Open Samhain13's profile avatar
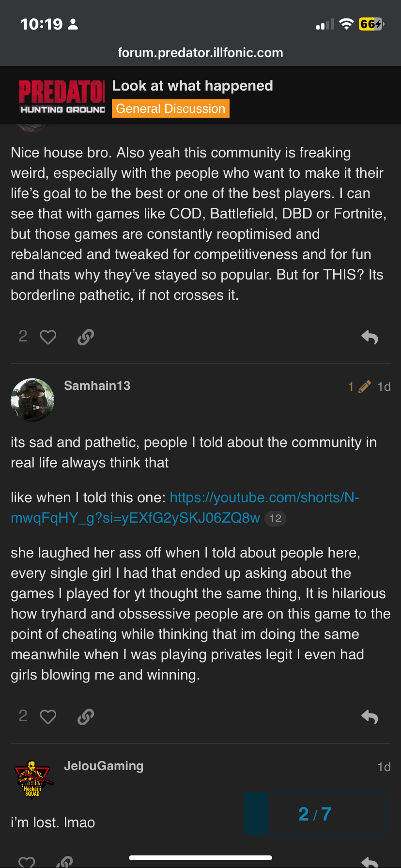This screenshot has width=401, height=868. 32,400
